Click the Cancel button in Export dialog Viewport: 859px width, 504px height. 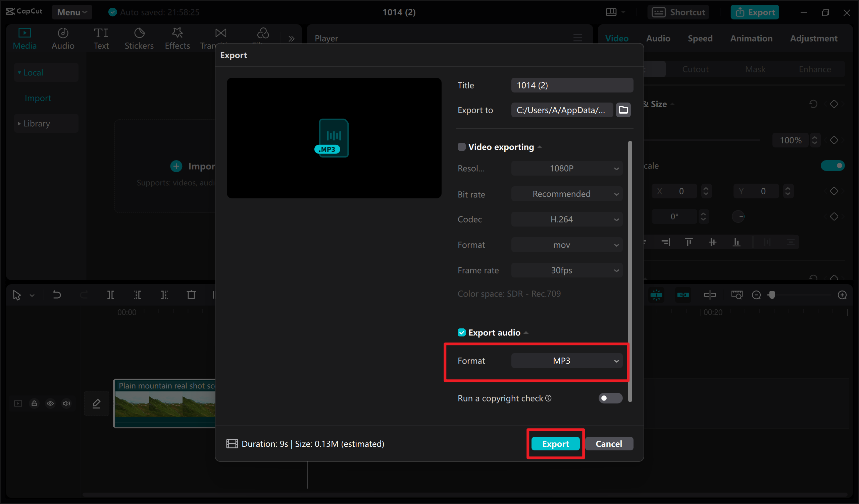608,444
